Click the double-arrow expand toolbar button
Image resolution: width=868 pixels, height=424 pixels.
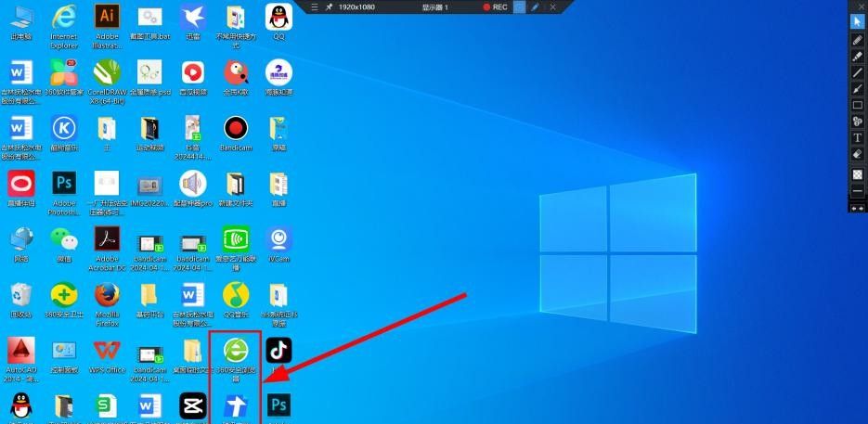point(858,208)
